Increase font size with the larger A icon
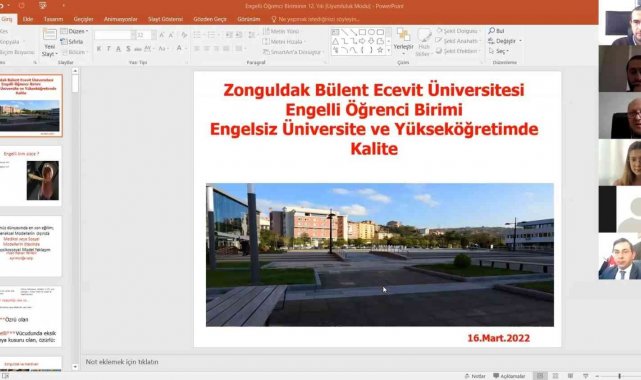 coord(162,35)
